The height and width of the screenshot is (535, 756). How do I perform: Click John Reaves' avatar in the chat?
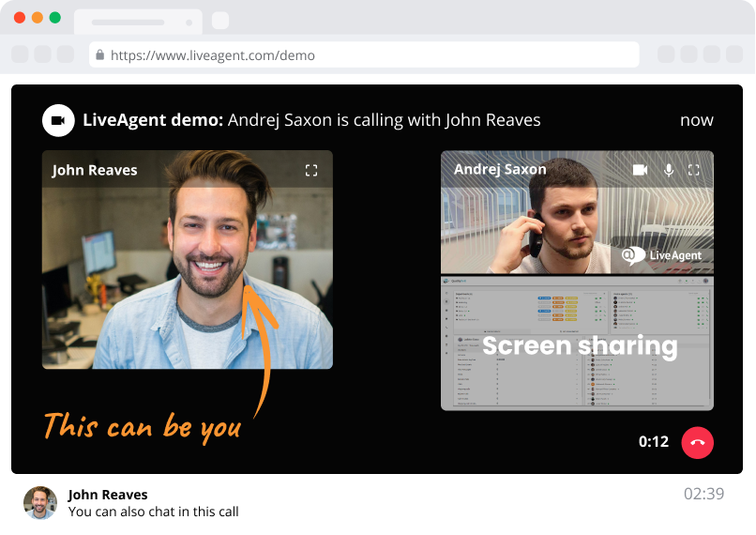click(40, 503)
